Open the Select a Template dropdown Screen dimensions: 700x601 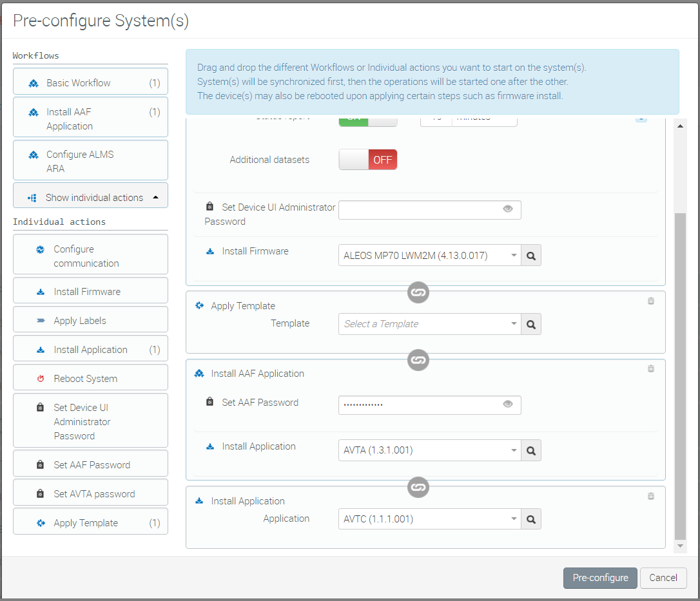coord(429,325)
